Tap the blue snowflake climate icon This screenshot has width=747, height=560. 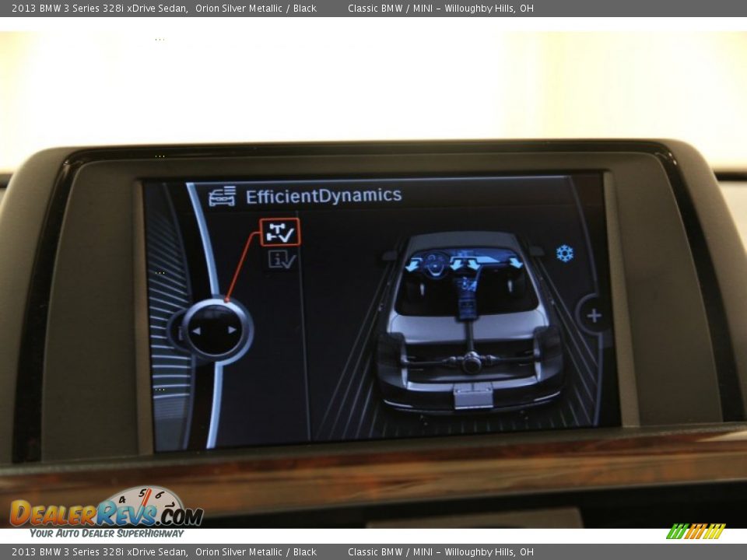[x=564, y=253]
